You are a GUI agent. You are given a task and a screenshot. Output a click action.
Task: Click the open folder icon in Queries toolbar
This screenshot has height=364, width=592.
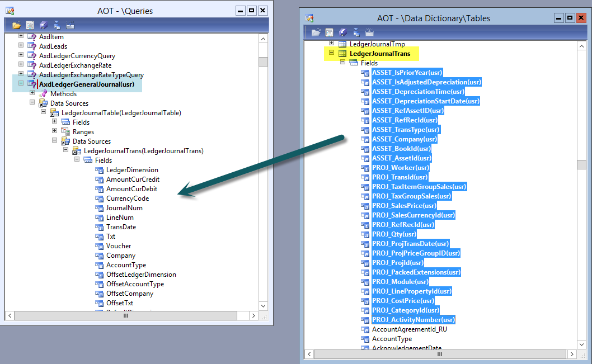(16, 25)
